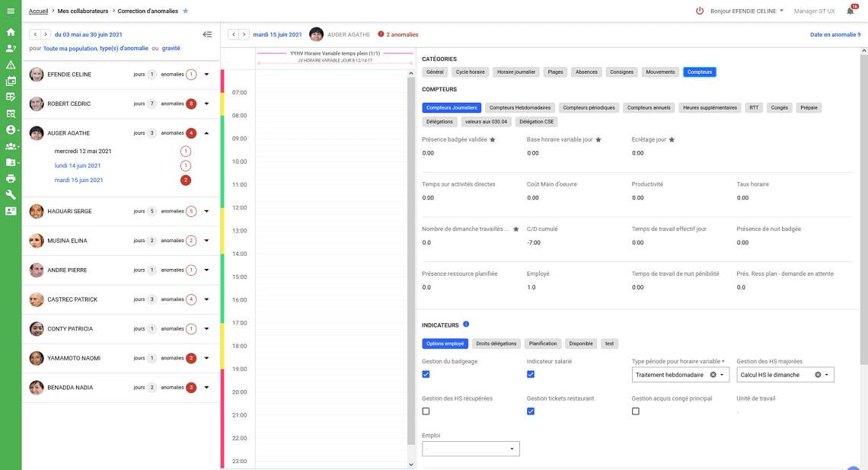868x470 pixels.
Task: Select the Planification indicator tab
Action: click(x=542, y=344)
